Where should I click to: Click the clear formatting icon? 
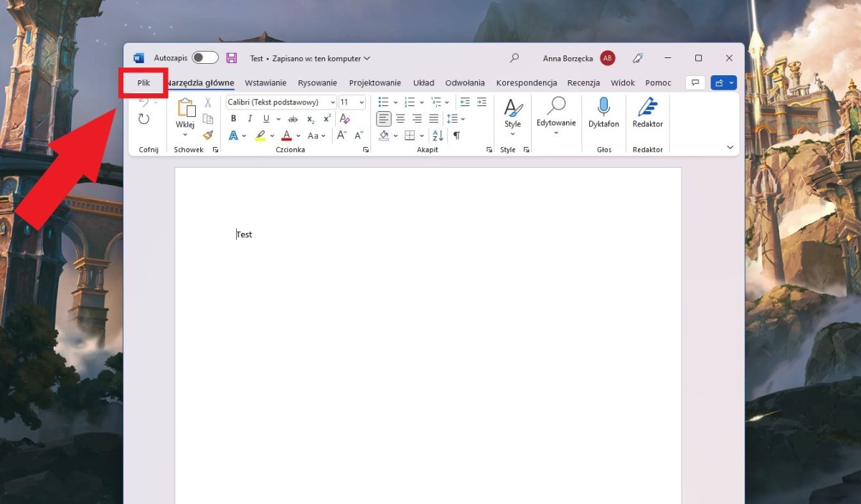(x=344, y=119)
